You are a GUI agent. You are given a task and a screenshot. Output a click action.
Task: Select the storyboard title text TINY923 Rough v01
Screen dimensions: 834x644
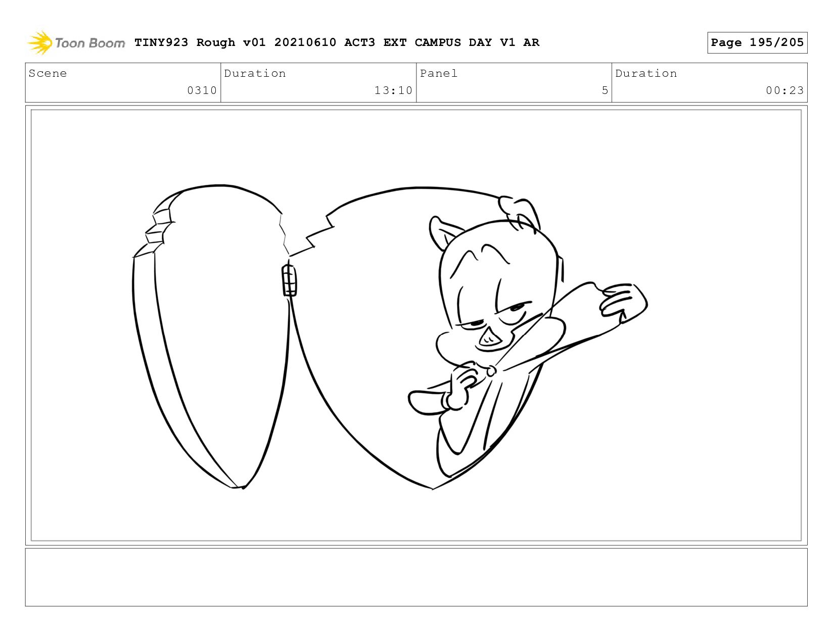200,42
